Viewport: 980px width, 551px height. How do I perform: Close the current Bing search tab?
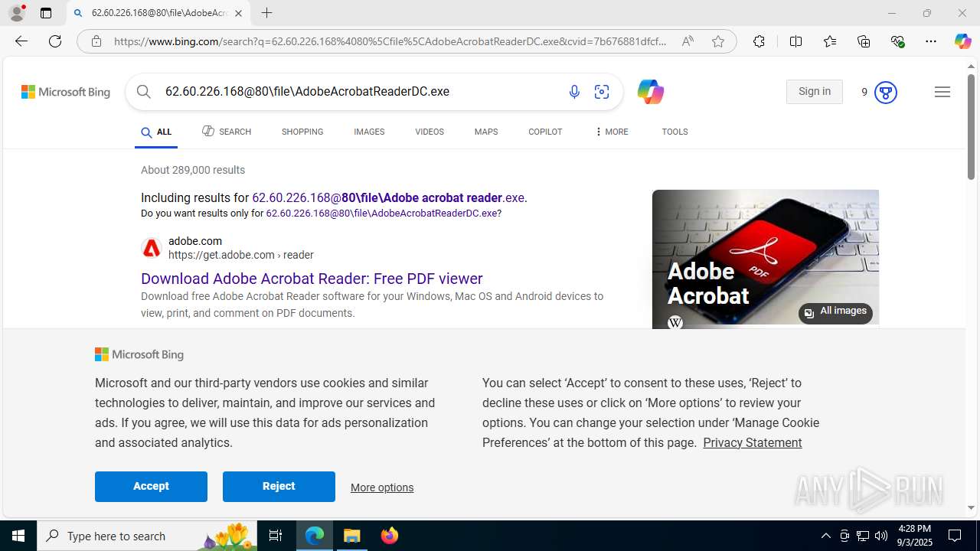pyautogui.click(x=238, y=13)
